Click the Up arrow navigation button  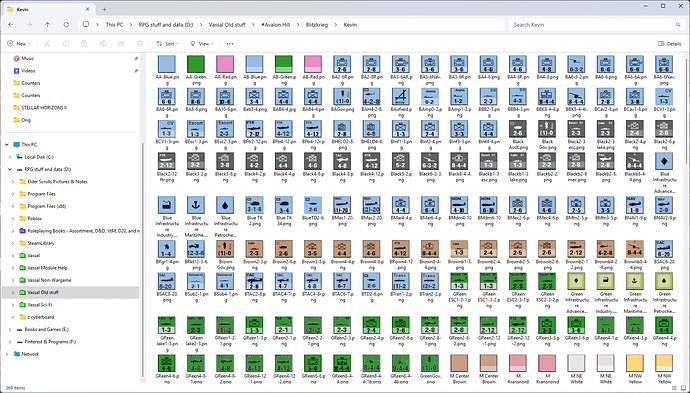pos(48,25)
